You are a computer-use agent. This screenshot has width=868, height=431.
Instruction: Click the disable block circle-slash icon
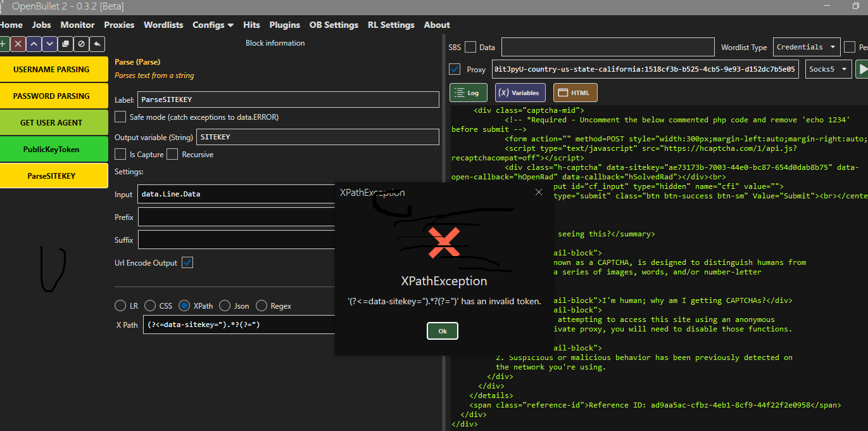81,44
